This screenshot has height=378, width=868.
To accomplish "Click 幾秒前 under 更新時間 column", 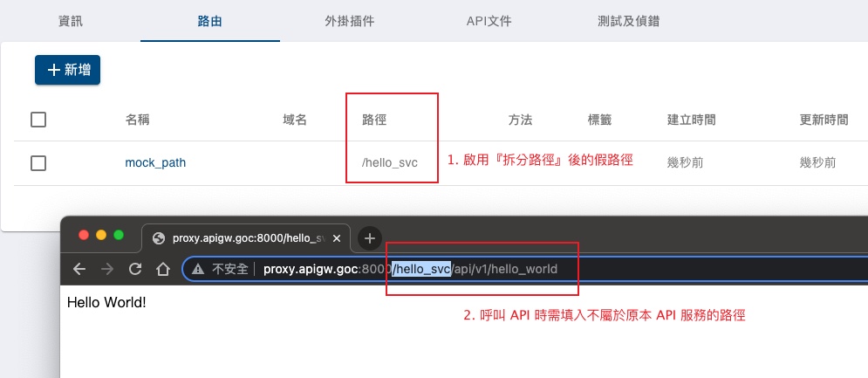I will click(818, 163).
